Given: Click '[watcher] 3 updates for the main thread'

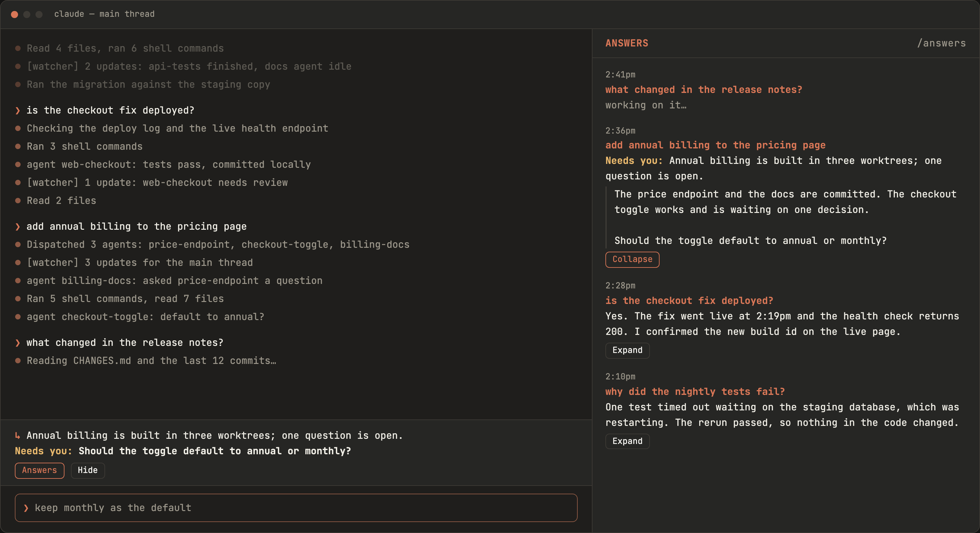Looking at the screenshot, I should point(140,263).
